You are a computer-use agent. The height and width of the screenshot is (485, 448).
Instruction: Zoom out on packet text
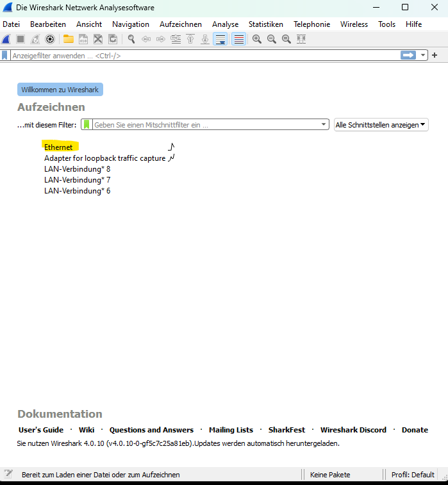coord(272,39)
